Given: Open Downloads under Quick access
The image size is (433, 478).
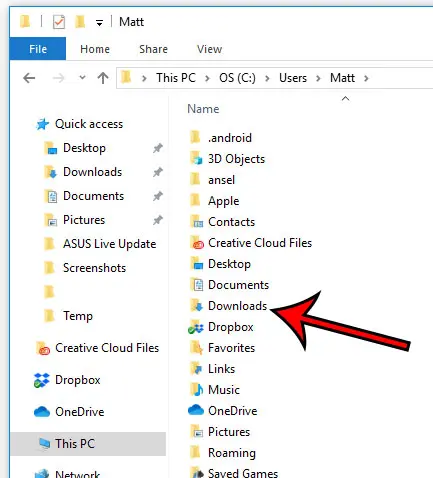Looking at the screenshot, I should (x=93, y=172).
